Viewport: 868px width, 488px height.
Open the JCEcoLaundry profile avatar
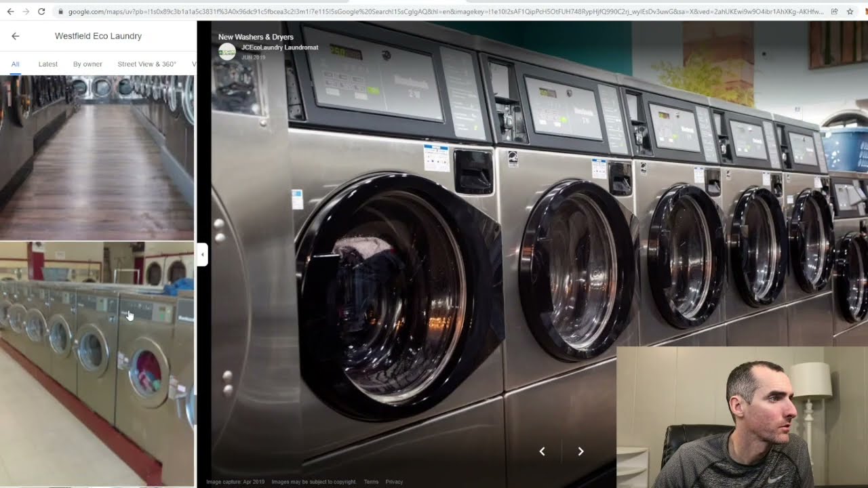[227, 52]
